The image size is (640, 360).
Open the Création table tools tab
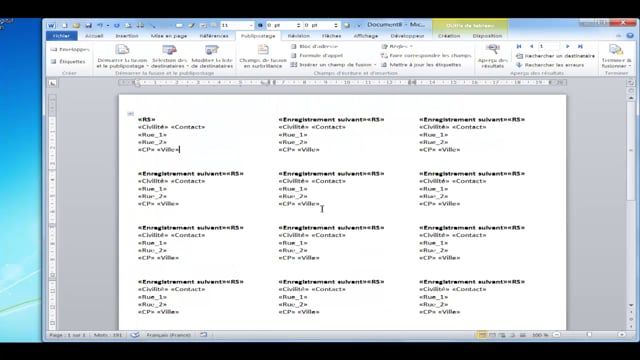(449, 36)
